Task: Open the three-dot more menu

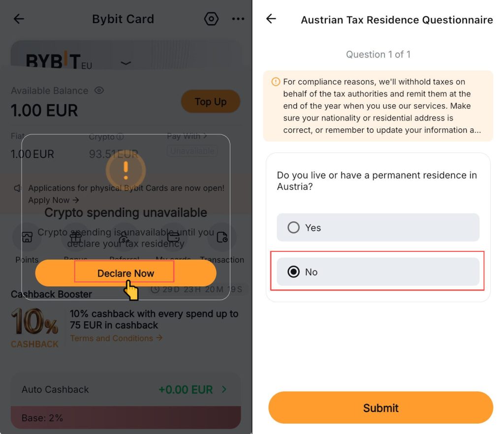Action: coord(238,19)
